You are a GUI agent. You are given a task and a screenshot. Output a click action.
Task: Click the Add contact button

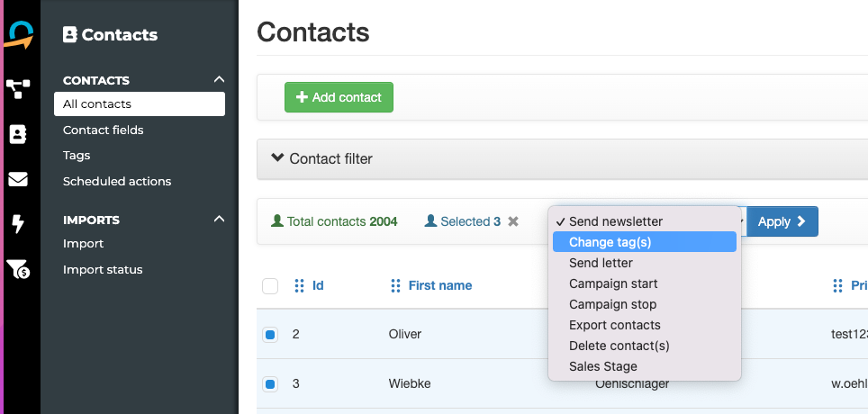(x=339, y=97)
